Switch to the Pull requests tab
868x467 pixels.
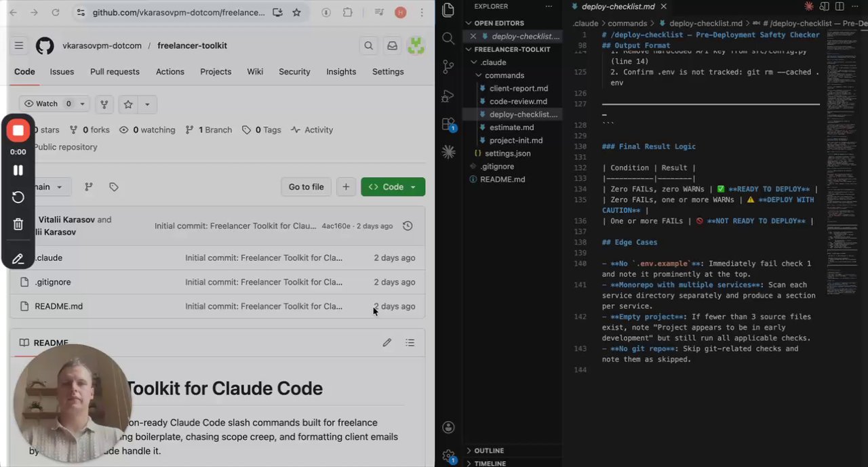coord(115,71)
